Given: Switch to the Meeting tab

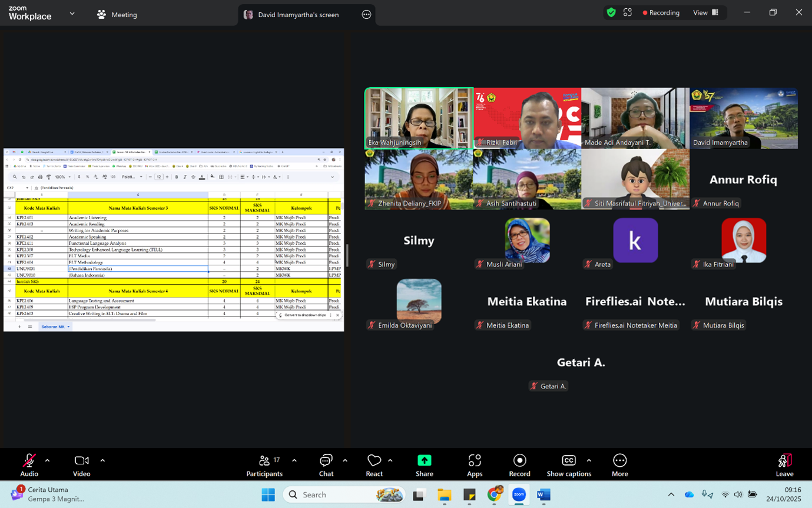Looking at the screenshot, I should (x=117, y=15).
